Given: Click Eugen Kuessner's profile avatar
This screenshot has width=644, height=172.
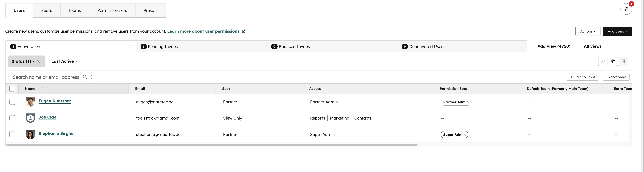Looking at the screenshot, I should tap(30, 102).
